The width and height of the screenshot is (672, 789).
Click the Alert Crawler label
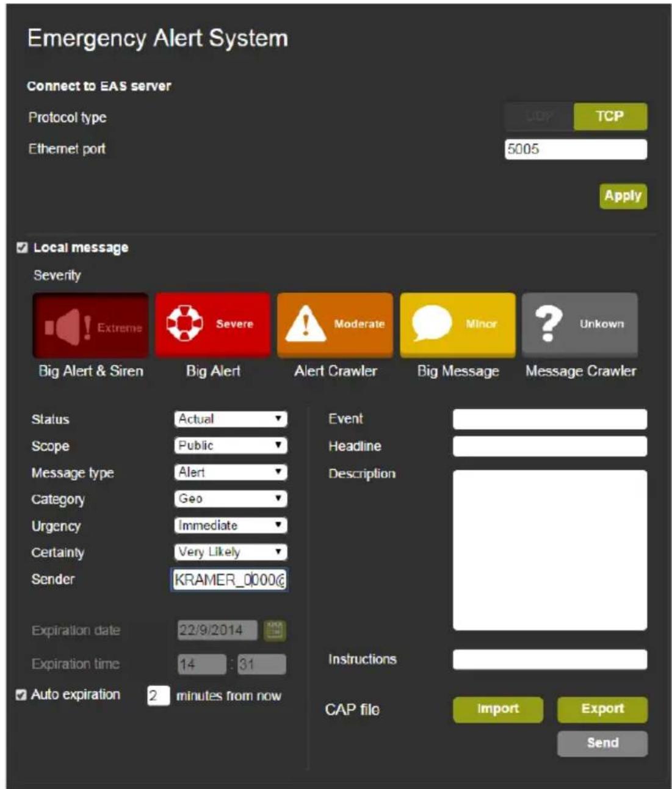(336, 371)
